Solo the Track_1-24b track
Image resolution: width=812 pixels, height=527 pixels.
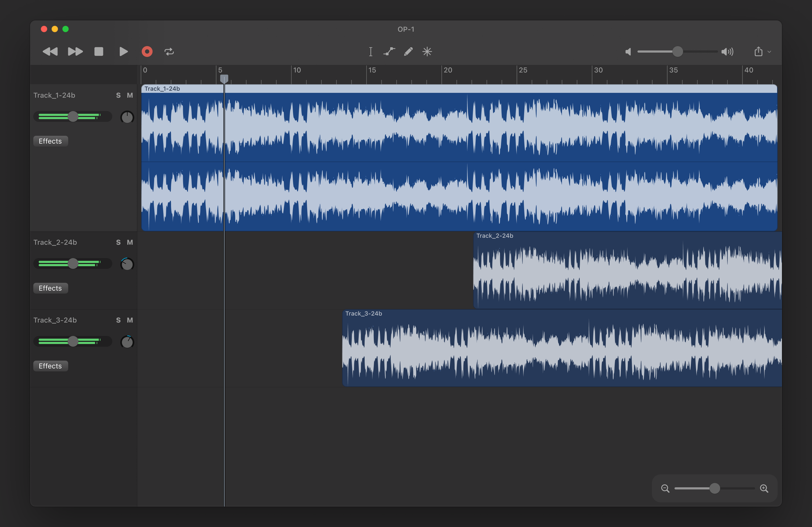118,96
